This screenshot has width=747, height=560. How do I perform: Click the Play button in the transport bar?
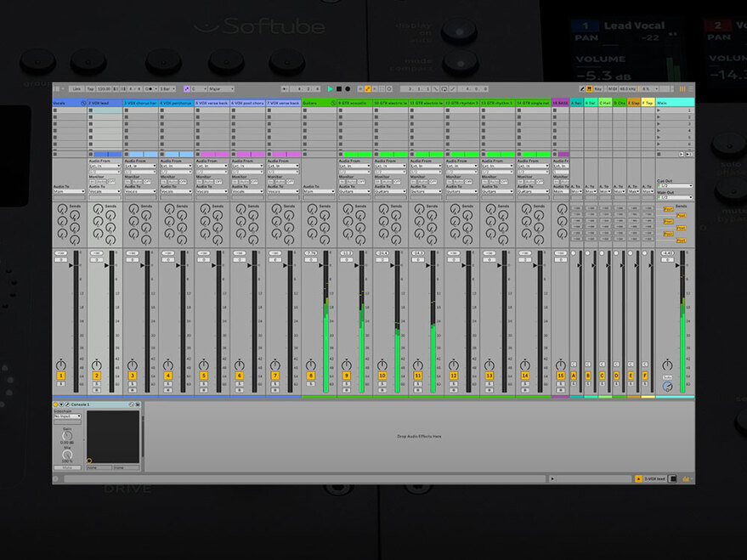(x=331, y=88)
